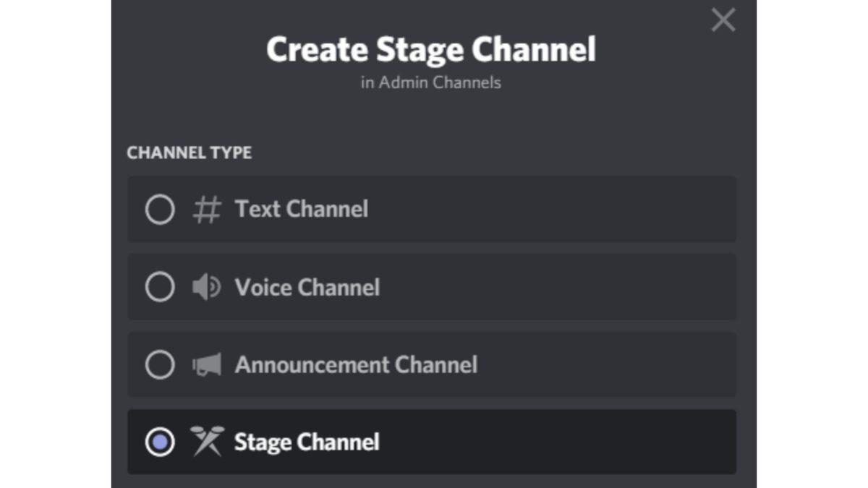Image resolution: width=868 pixels, height=488 pixels.
Task: Close the Create Stage Channel dialog
Action: (723, 20)
